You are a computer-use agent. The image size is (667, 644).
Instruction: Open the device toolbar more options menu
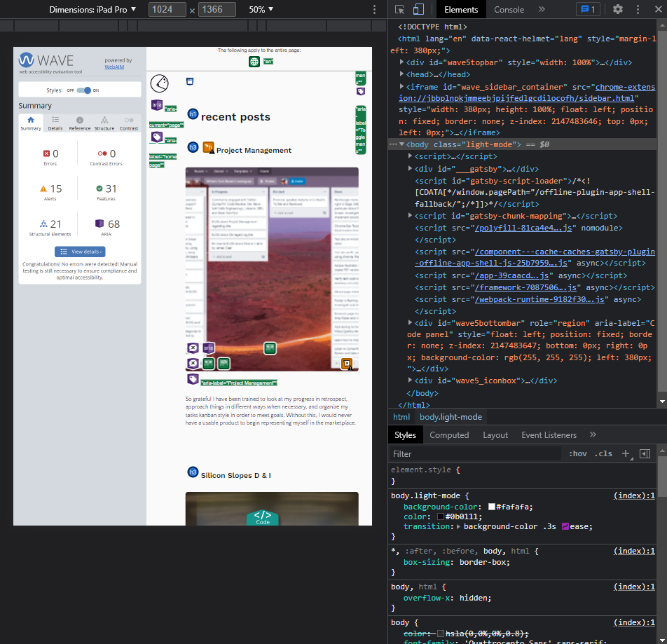coord(374,9)
